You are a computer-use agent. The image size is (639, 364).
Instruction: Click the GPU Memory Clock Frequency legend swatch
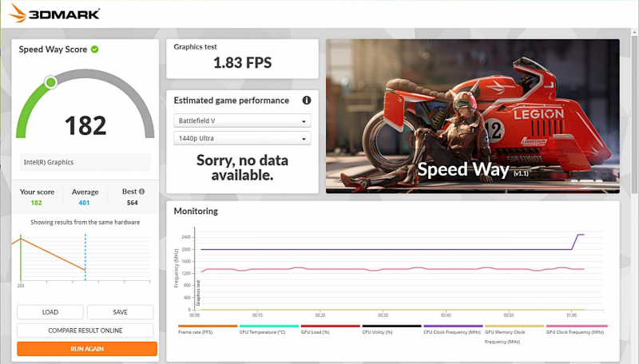click(x=514, y=326)
